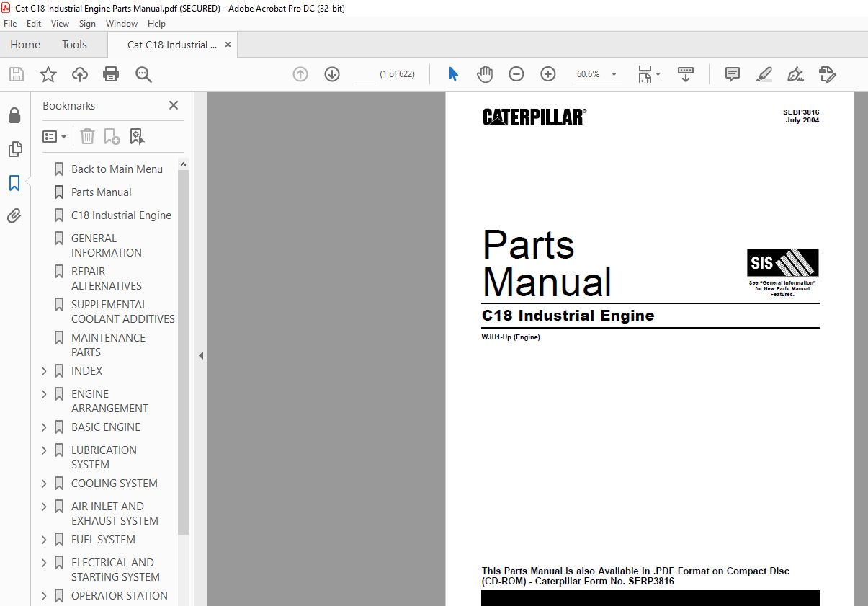The image size is (868, 606).
Task: Delete selected bookmark trash icon
Action: click(x=87, y=136)
